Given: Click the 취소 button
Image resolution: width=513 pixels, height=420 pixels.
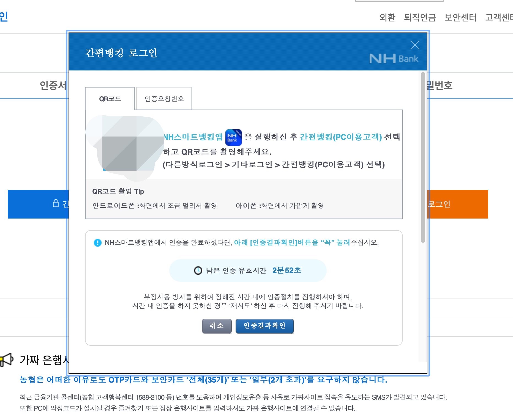Looking at the screenshot, I should [x=217, y=326].
